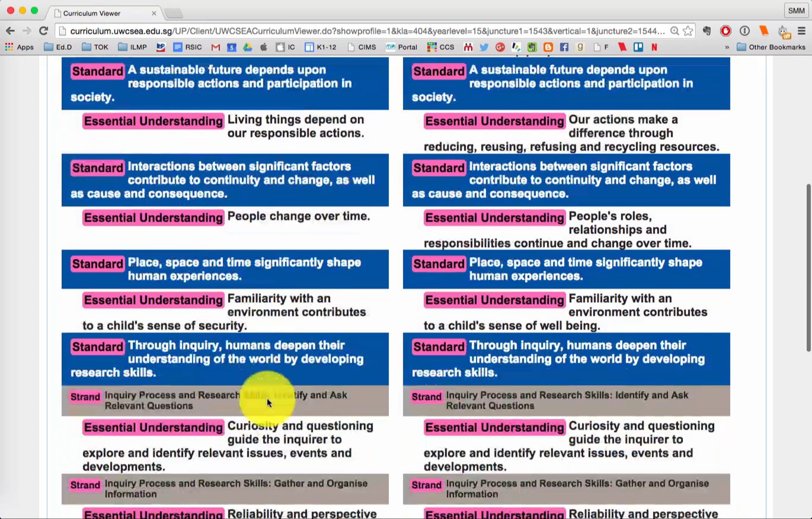Click the SMM profile button

796,11
